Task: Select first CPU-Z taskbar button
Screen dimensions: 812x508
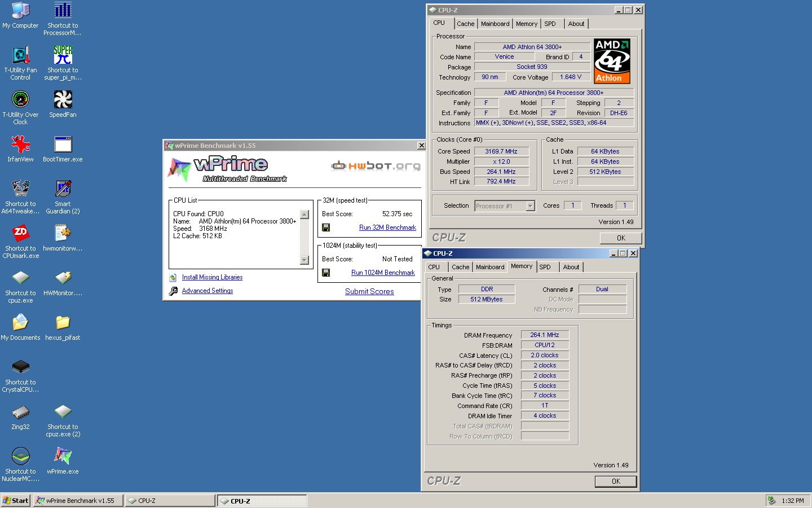Action: (170, 501)
